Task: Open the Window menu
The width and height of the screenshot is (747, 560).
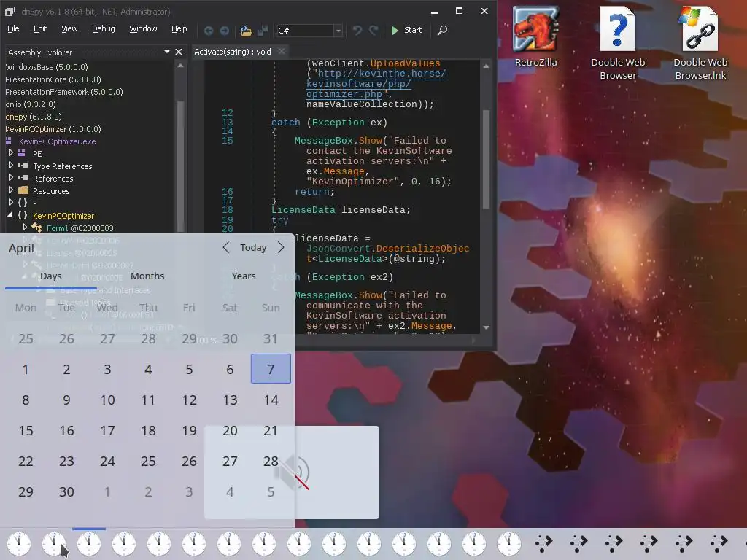Action: [143, 28]
